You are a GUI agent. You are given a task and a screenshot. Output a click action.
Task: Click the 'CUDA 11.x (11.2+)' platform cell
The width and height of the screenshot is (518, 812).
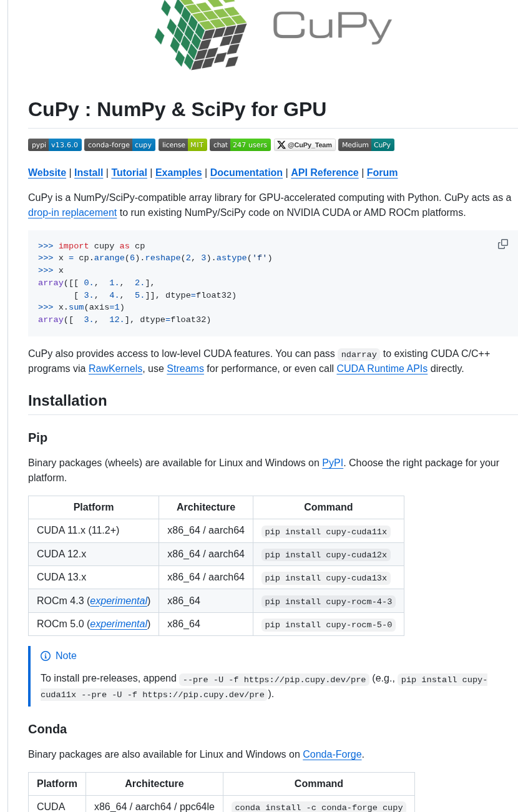point(94,531)
